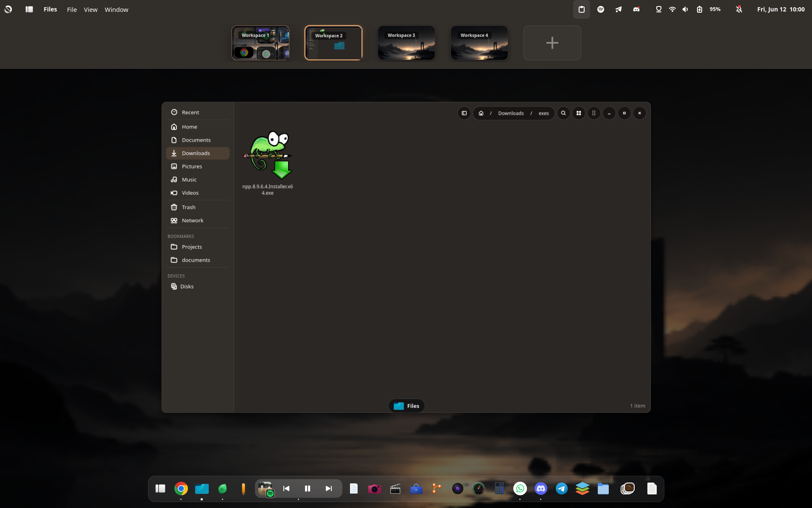This screenshot has width=812, height=508.
Task: Switch to grid view icon
Action: 579,113
